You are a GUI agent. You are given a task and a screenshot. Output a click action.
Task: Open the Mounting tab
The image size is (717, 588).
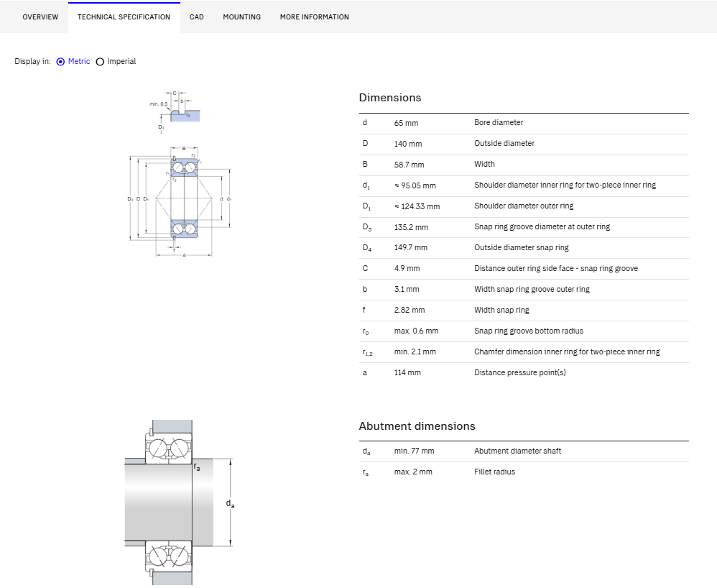click(x=242, y=17)
